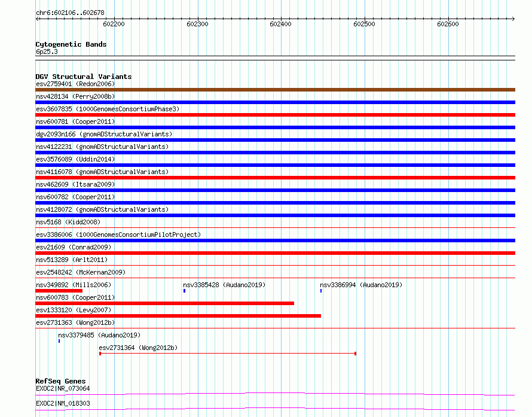
Task: Open nsv5168 (Kidd2008) variant label
Action: pyautogui.click(x=68, y=222)
